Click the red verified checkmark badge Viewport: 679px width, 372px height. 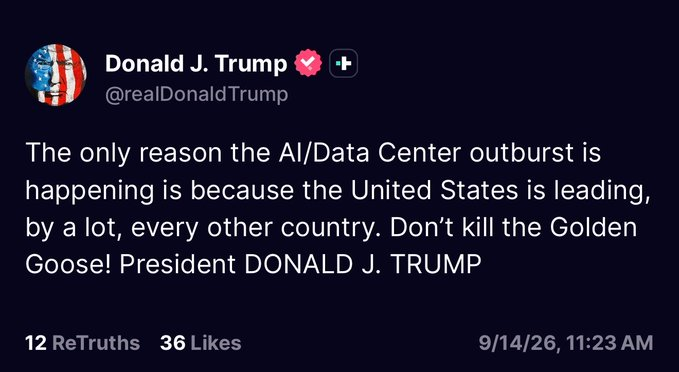(308, 63)
